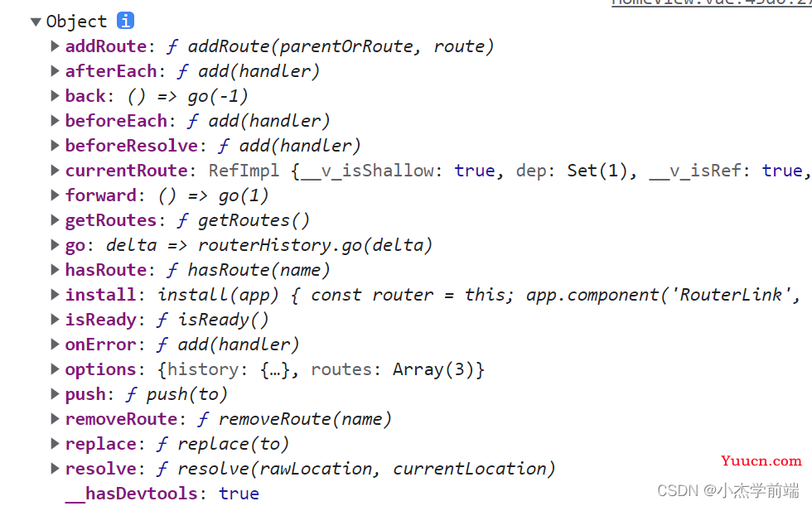Viewport: 812px width, 506px height.
Task: Select the addRoute key name
Action: [x=106, y=46]
